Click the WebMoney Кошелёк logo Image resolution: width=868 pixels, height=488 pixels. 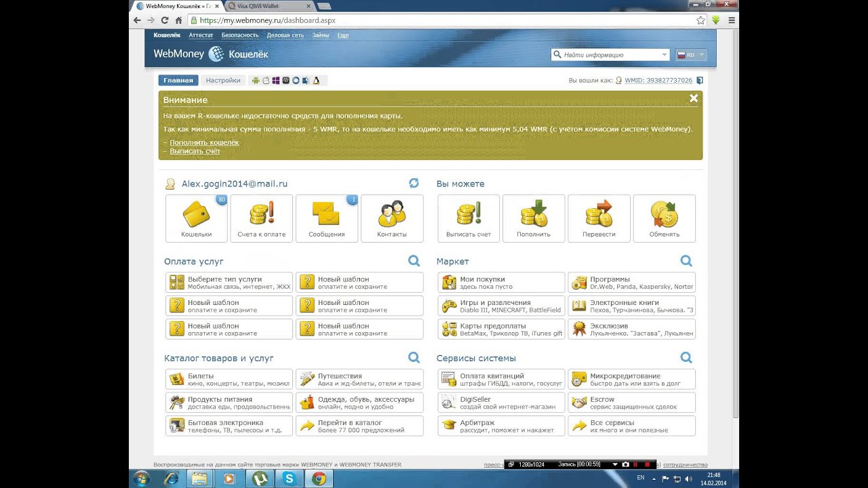coord(211,54)
